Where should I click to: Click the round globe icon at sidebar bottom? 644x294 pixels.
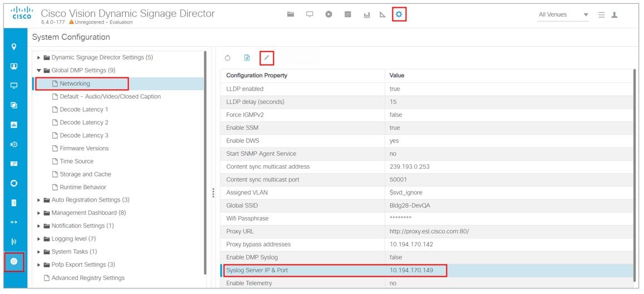click(x=14, y=262)
